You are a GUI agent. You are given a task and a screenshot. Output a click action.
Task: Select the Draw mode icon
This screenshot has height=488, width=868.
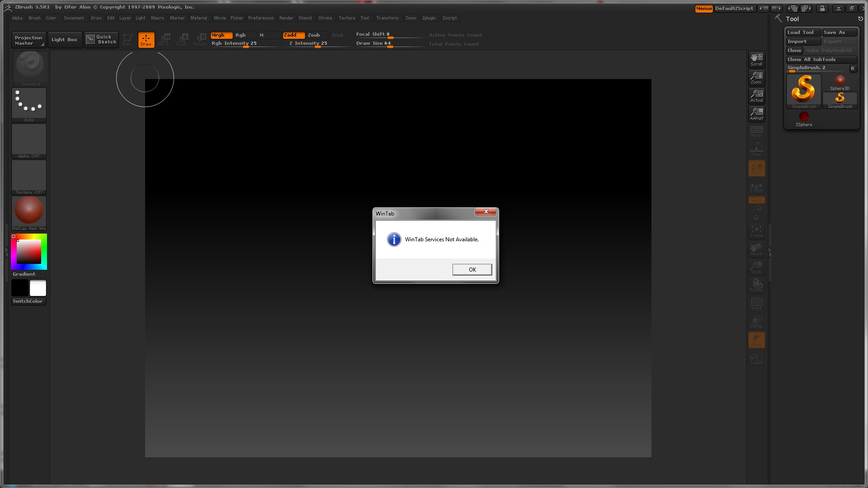pos(146,39)
